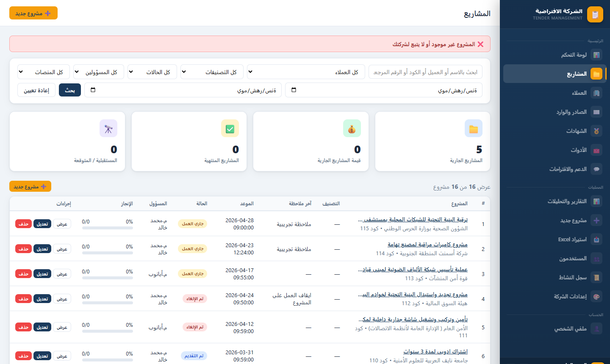610x364 pixels.
Task: Click the plus icon beside sidebar مشروع جديد
Action: point(596,221)
